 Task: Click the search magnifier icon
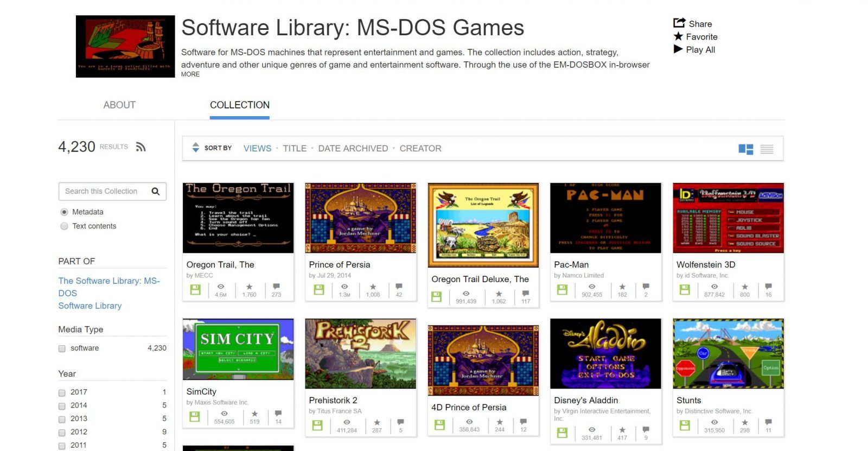(156, 192)
